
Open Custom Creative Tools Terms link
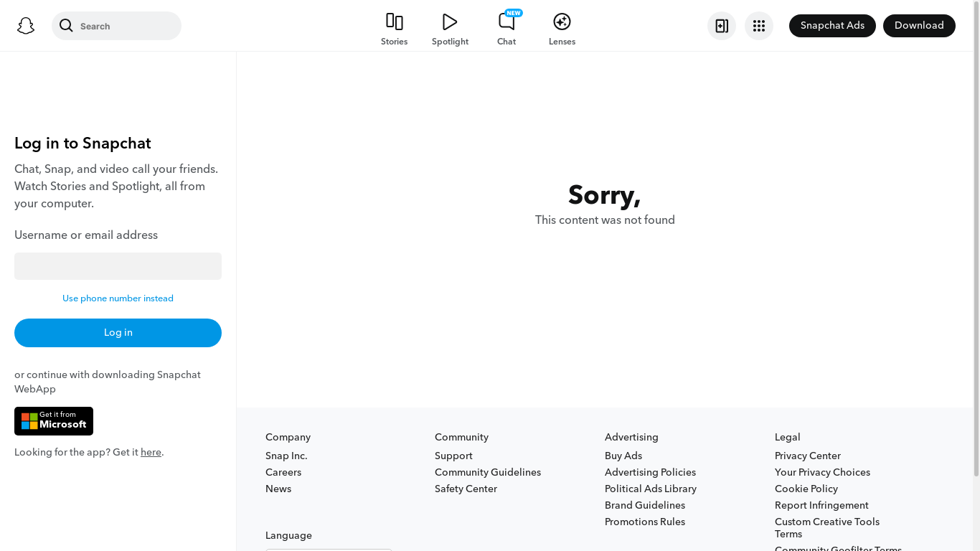click(x=827, y=527)
